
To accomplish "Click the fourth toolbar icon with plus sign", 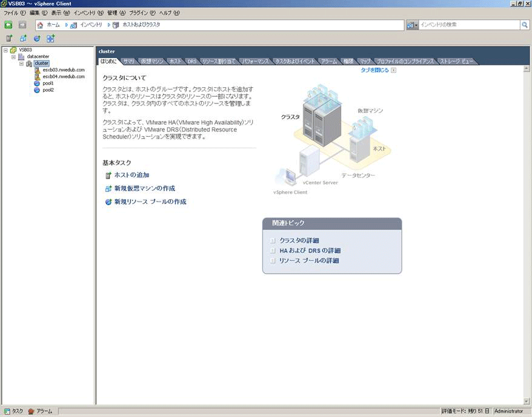I will (50, 38).
